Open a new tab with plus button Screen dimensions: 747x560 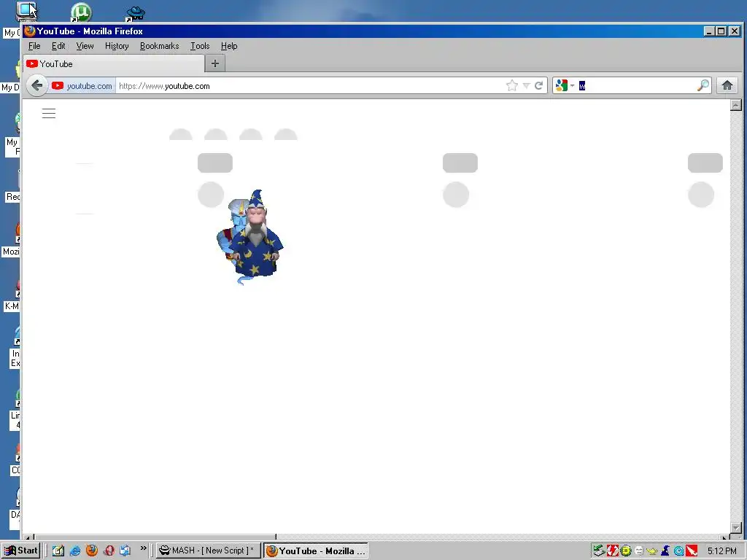(x=215, y=63)
